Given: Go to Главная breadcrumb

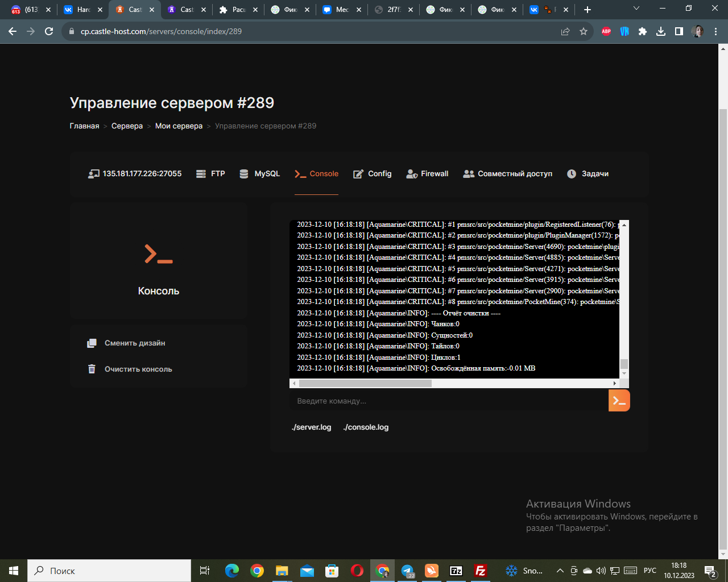Looking at the screenshot, I should (x=84, y=126).
